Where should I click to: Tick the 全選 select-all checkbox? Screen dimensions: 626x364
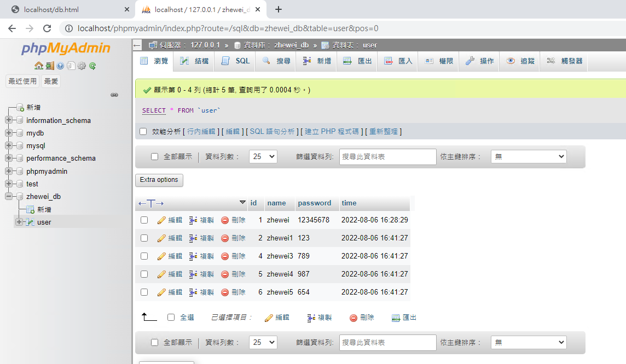click(x=171, y=318)
